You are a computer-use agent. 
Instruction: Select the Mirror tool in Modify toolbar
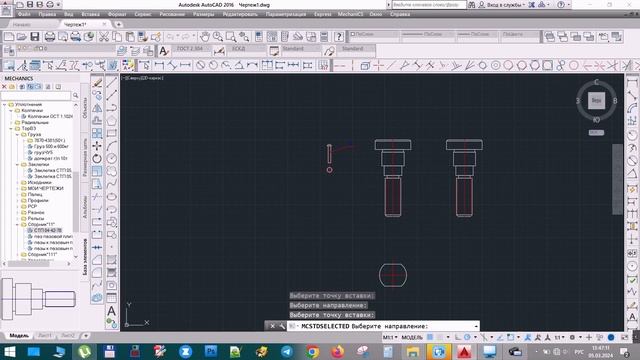click(x=97, y=108)
